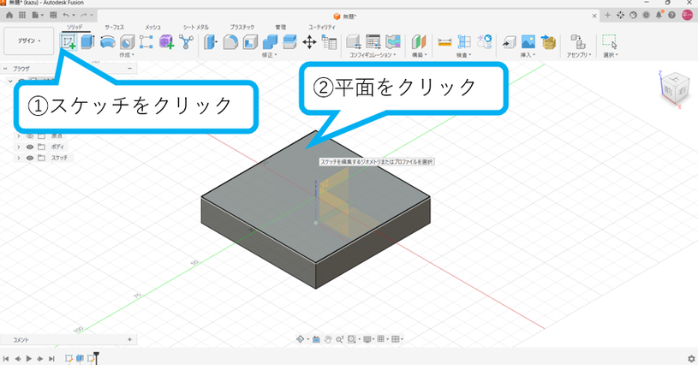Image resolution: width=698 pixels, height=365 pixels.
Task: Open the 検査 menu dropdown
Action: tap(463, 55)
